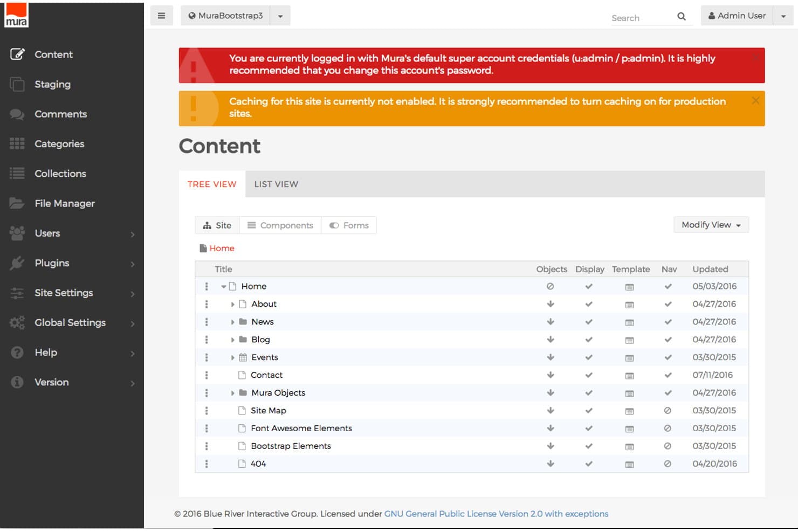Toggle the sidebar hamburger menu button
The height and width of the screenshot is (532, 798).
pos(161,16)
